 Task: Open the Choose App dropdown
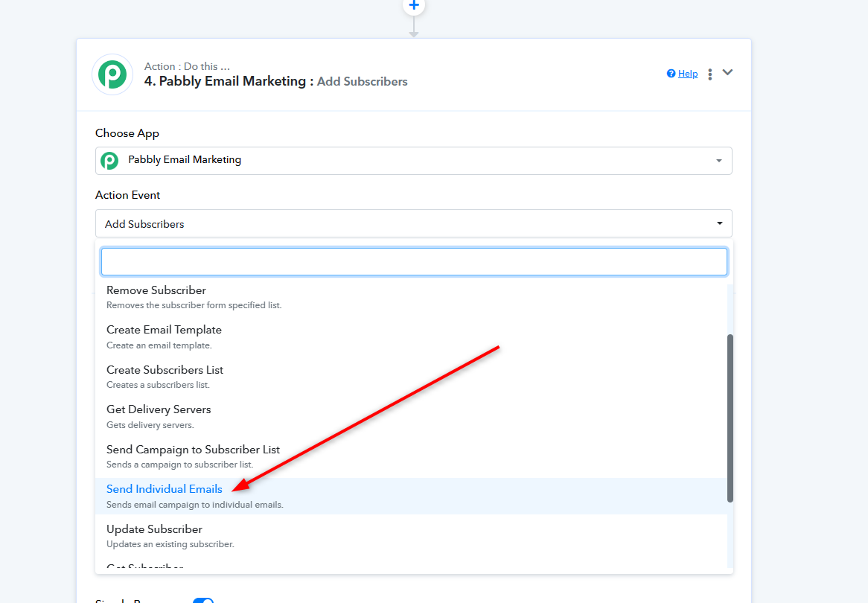[x=413, y=161]
